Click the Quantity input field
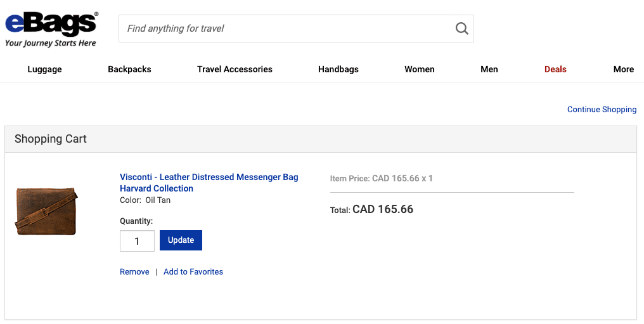 [x=137, y=241]
